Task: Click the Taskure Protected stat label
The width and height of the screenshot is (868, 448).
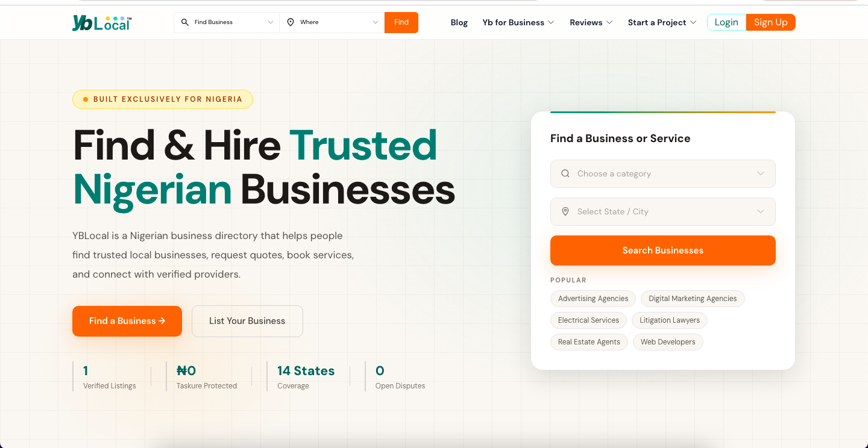Action: 207,386
